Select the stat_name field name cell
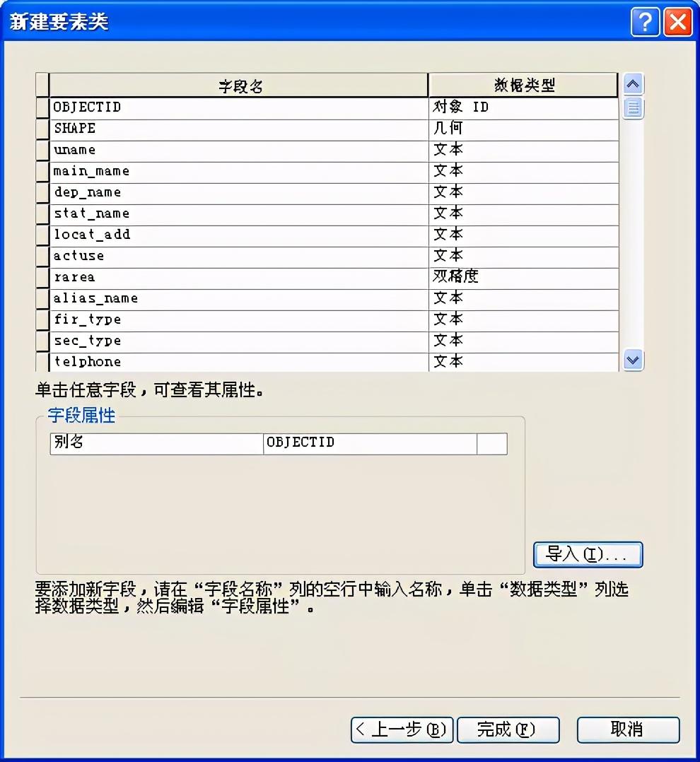Screen dimensions: 700x762 coord(239,215)
